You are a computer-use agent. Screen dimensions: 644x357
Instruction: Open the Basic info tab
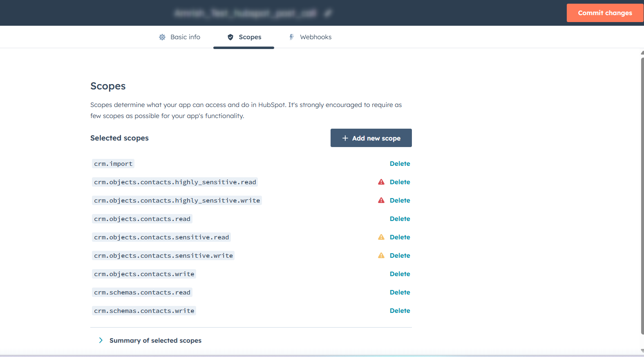(185, 37)
